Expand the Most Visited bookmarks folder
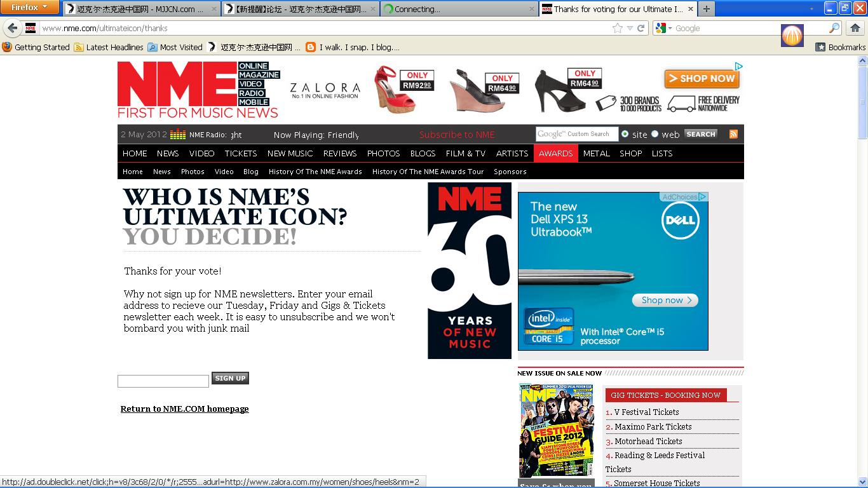Image resolution: width=868 pixels, height=488 pixels. pyautogui.click(x=176, y=47)
